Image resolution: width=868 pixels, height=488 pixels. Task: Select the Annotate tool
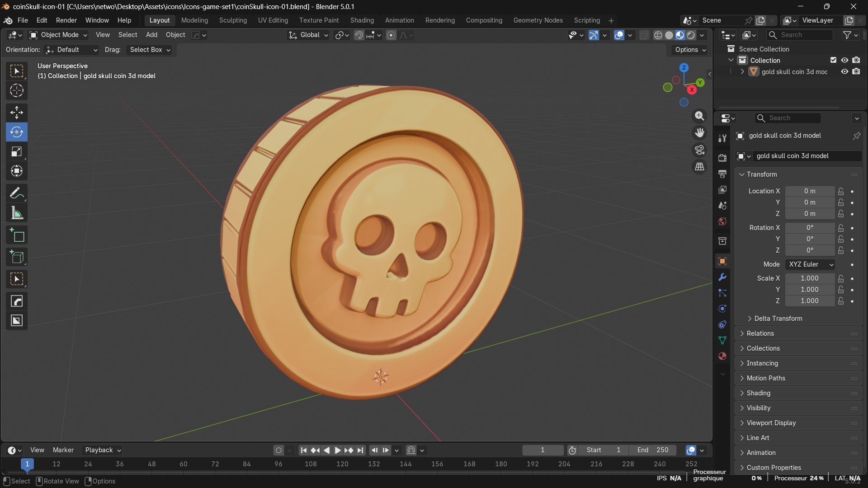click(17, 193)
